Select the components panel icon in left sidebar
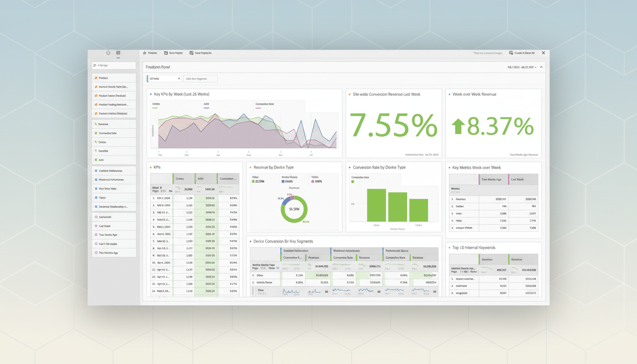Image resolution: width=637 pixels, height=364 pixels. tap(118, 53)
